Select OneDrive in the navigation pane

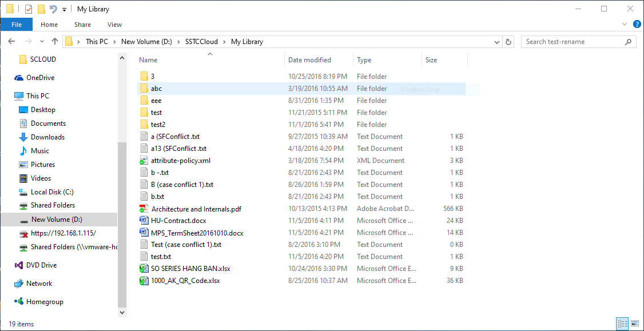[x=40, y=78]
